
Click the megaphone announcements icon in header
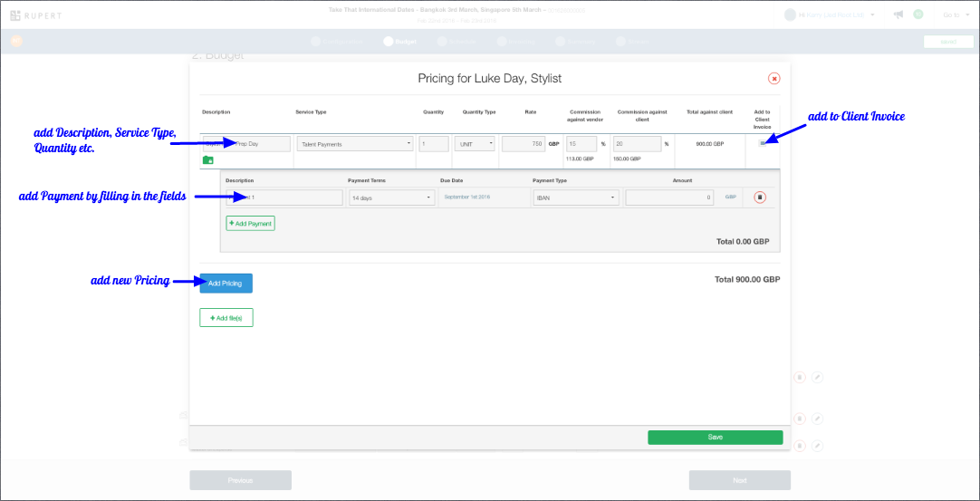tap(898, 14)
